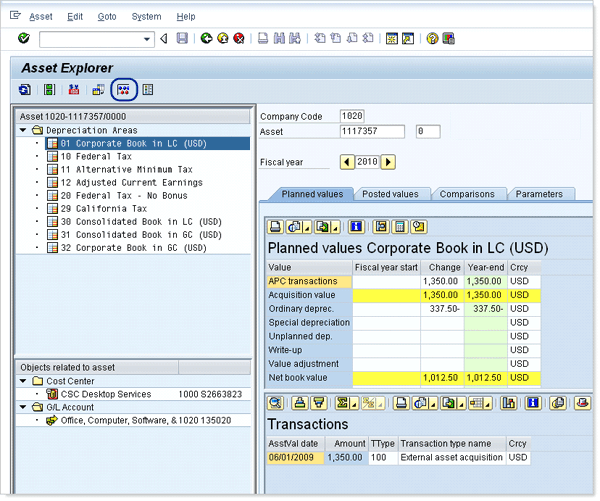The width and height of the screenshot is (600, 501).
Task: Click the green Enter checkmark icon
Action: click(x=24, y=39)
